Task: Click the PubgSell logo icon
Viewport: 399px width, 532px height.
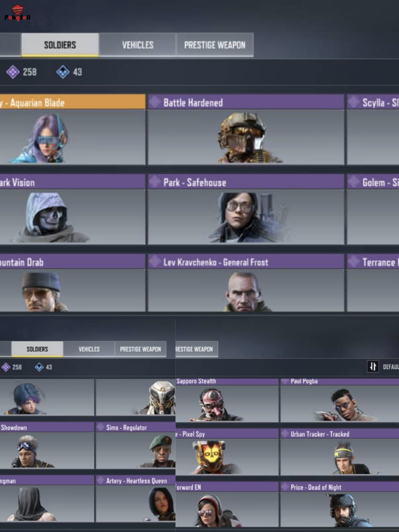Action: 17,13
